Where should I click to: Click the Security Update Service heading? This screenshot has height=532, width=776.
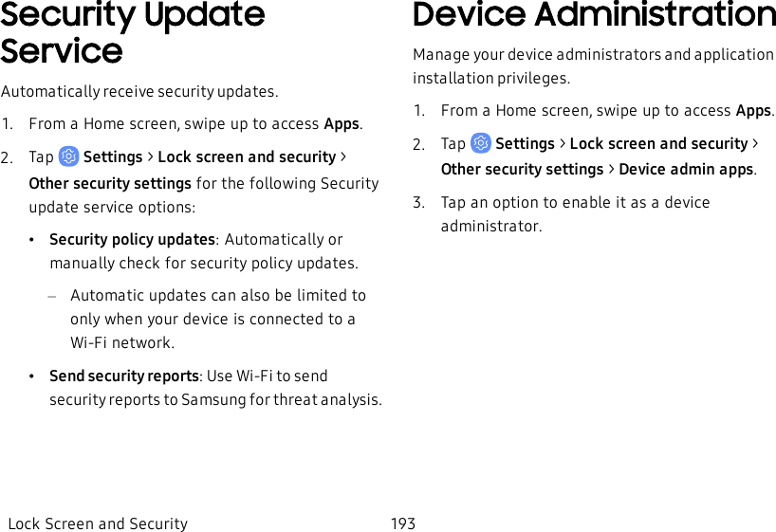coord(132,32)
